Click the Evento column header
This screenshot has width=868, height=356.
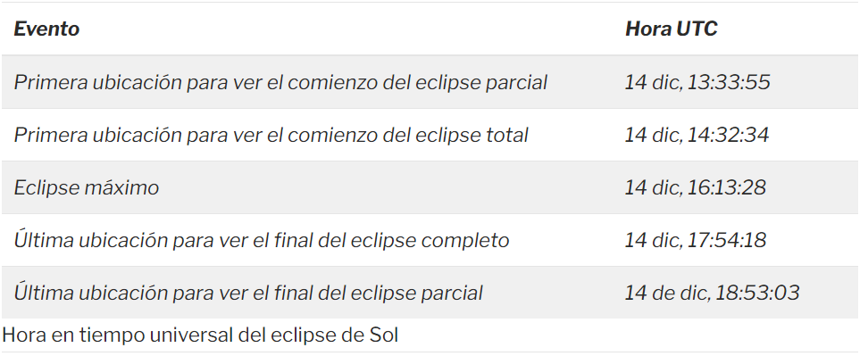(46, 29)
